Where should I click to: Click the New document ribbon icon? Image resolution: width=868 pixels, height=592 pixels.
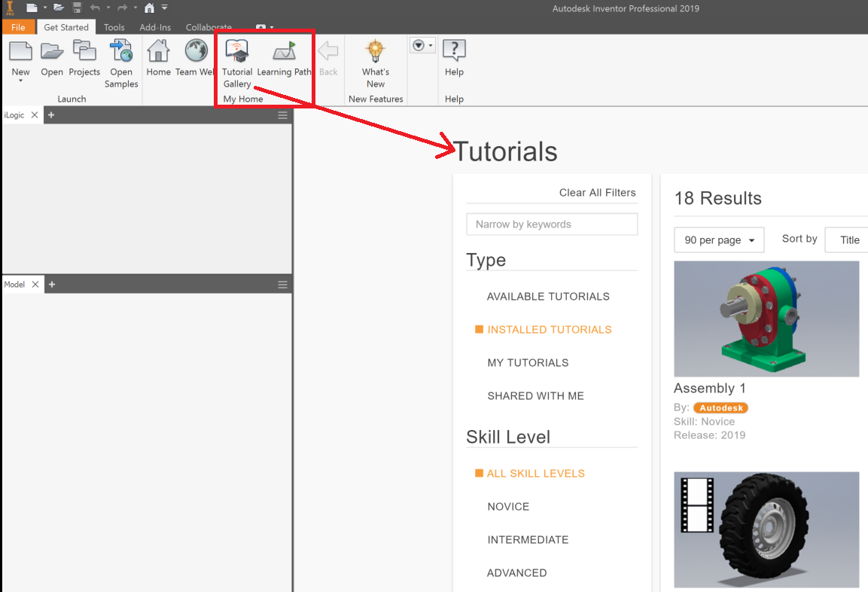(x=20, y=51)
